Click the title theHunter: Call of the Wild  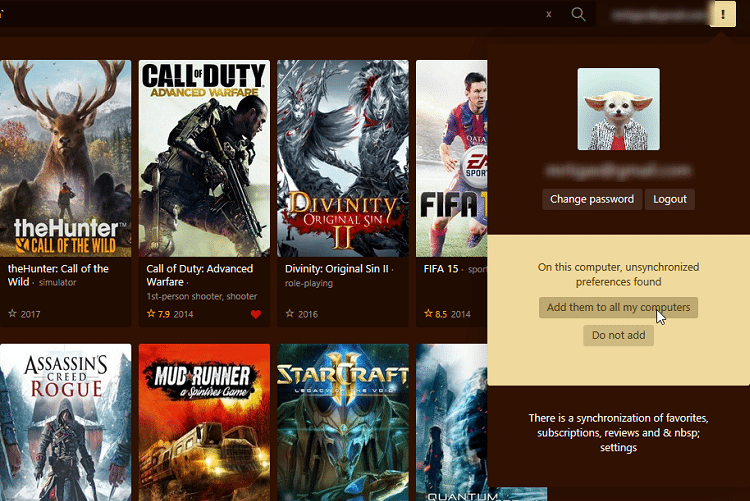tap(58, 275)
